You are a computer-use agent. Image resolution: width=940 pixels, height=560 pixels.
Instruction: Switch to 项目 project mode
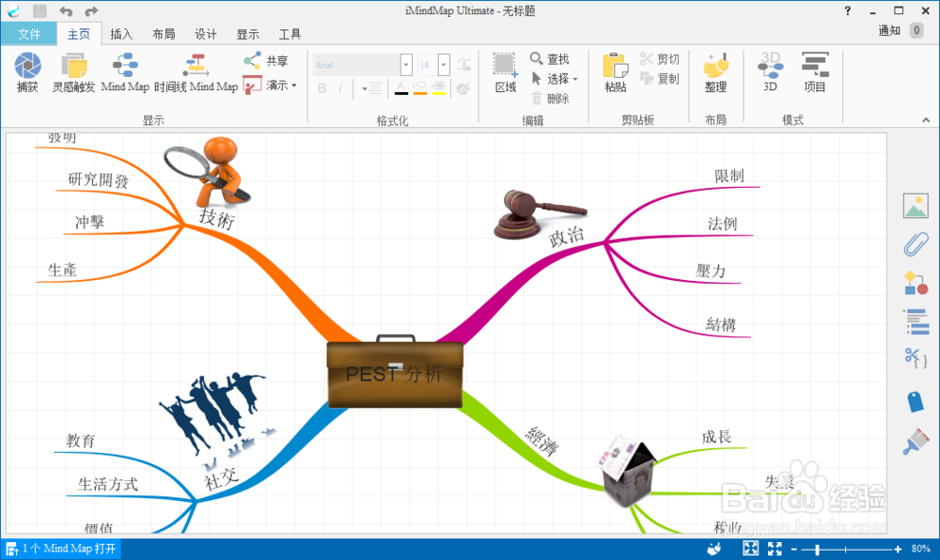click(x=815, y=71)
